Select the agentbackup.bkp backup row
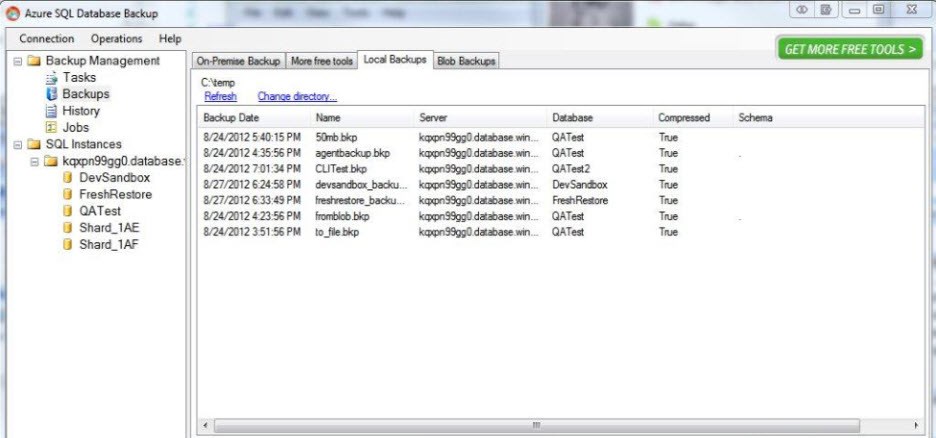This screenshot has width=936, height=438. click(x=561, y=153)
